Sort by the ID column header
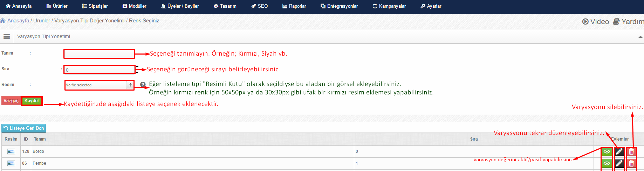The width and height of the screenshot is (644, 171). tap(26, 139)
